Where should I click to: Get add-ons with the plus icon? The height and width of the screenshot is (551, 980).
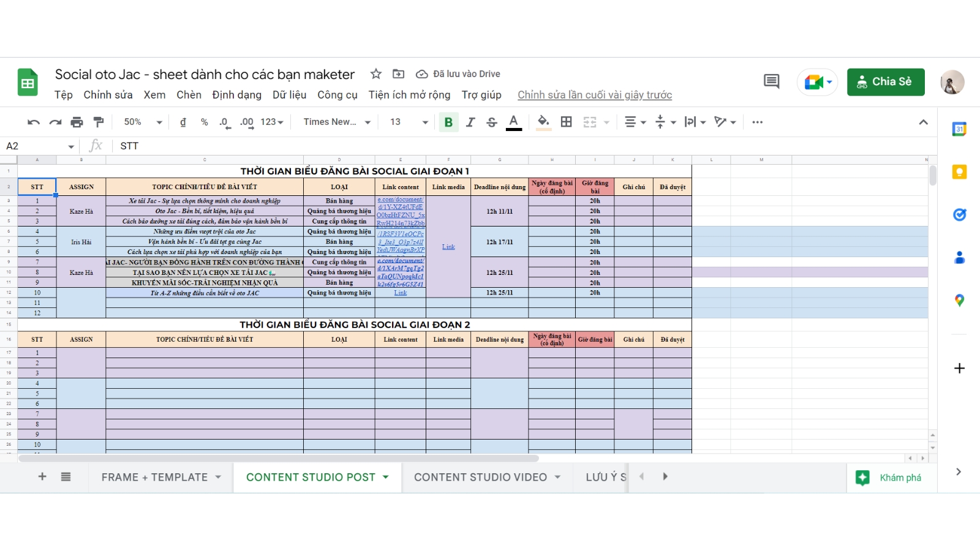coord(959,368)
